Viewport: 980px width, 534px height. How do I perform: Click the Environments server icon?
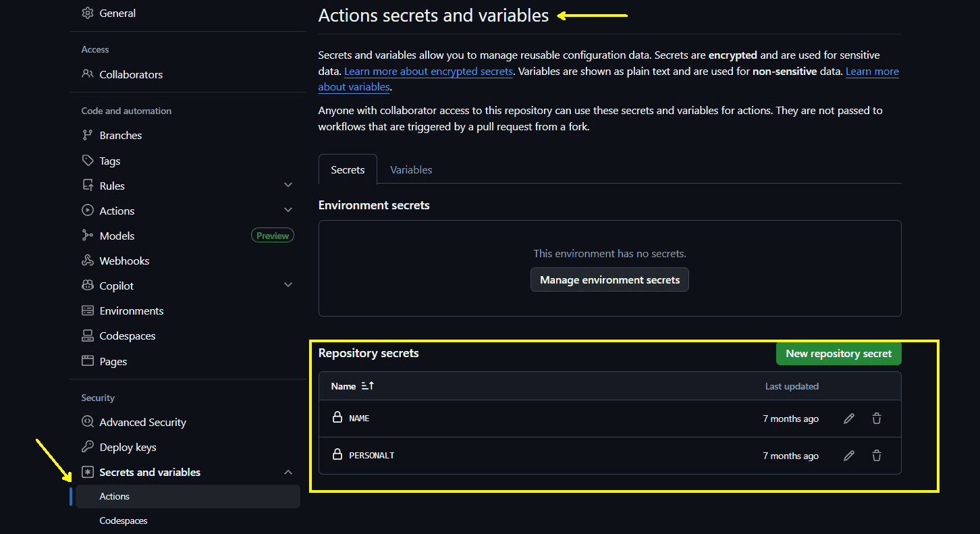tap(87, 311)
